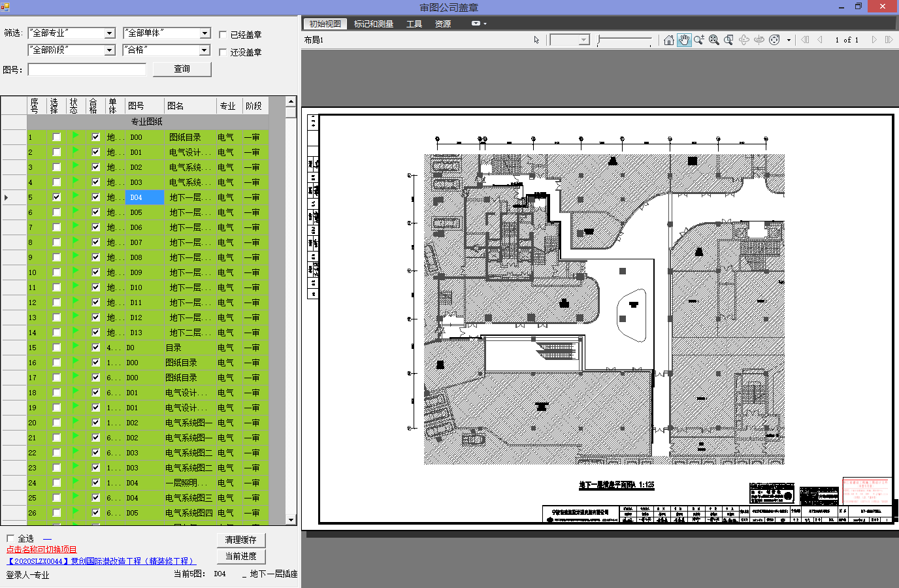Screen dimensions: 899x588
Task: Click the 清理缓存 button
Action: (x=240, y=540)
